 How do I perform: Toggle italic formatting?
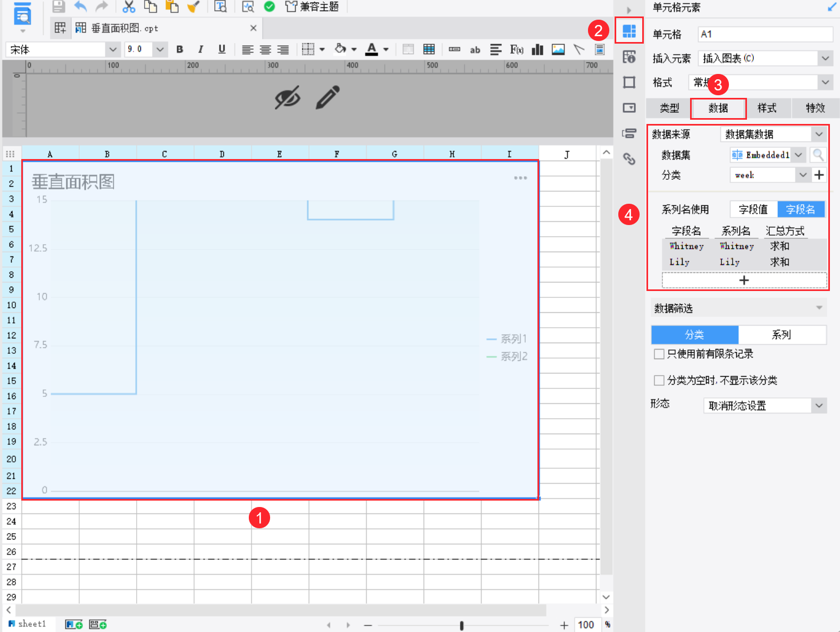click(x=200, y=49)
